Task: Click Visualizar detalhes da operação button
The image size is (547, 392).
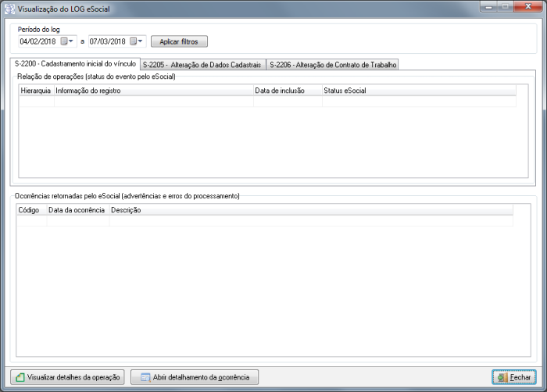Action: (67, 377)
